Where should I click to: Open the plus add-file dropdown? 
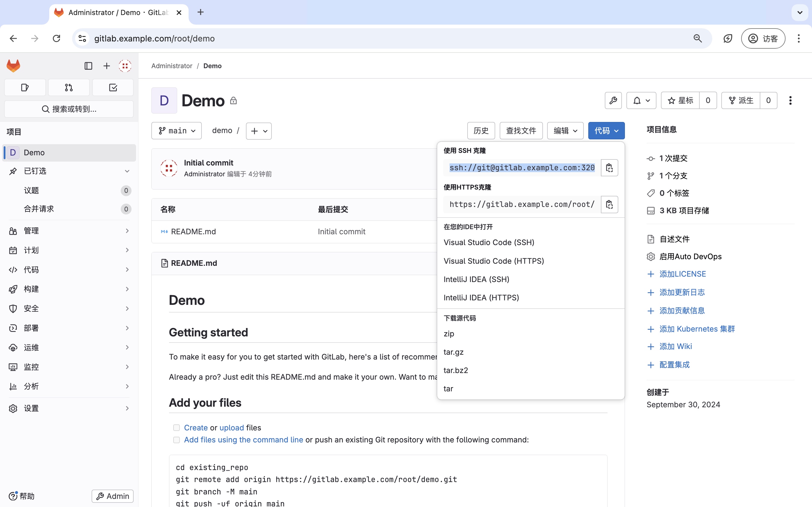click(x=259, y=131)
